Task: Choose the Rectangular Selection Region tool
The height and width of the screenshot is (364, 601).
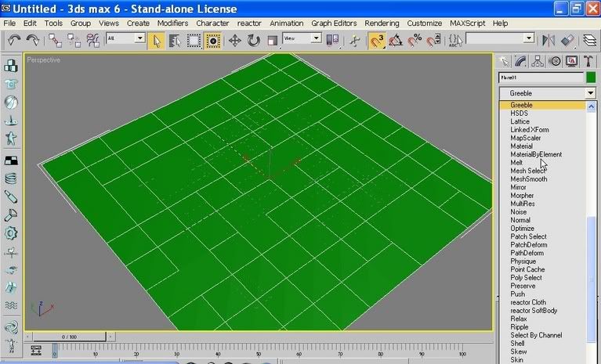Action: pos(194,40)
